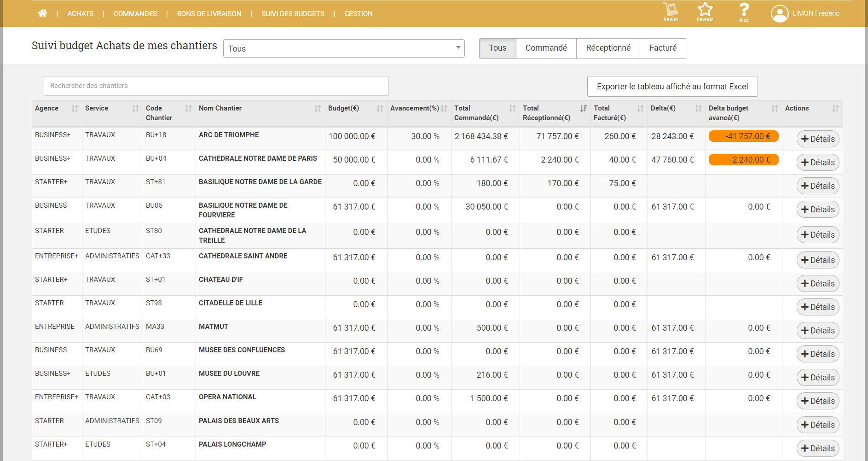Expand Détails for CATHEDRALE NOTRE DAME DE PARIS
Viewport: 868px width, 461px height.
(x=818, y=163)
